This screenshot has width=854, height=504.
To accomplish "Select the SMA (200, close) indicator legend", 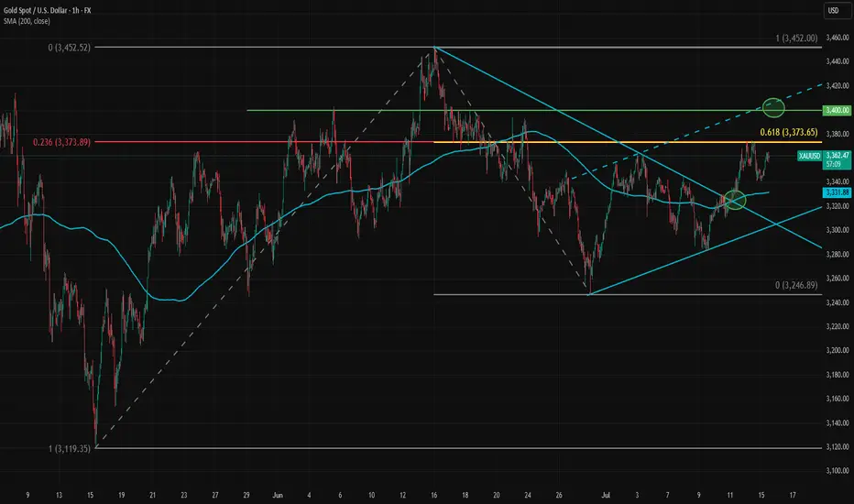I will pos(27,21).
